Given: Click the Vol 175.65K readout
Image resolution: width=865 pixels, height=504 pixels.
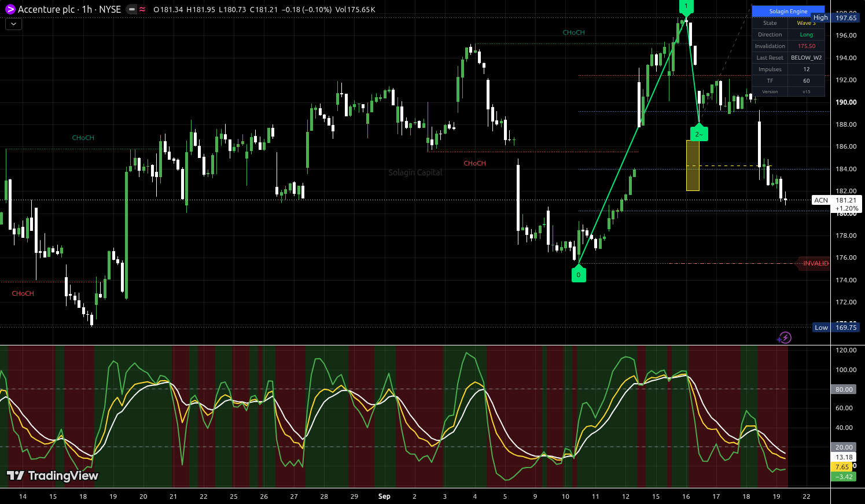Looking at the screenshot, I should click(355, 10).
